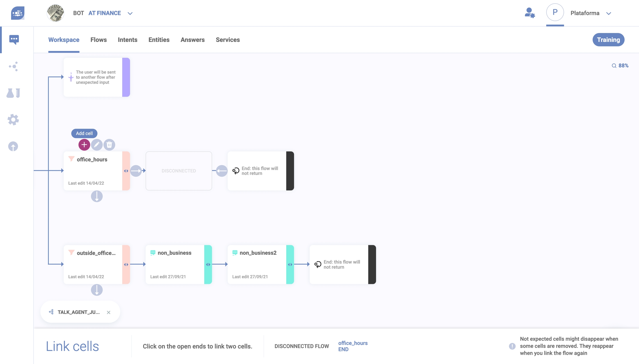Screen dimensions: 639x364
Task: Expand the non_business cell side handle
Action: [x=208, y=264]
